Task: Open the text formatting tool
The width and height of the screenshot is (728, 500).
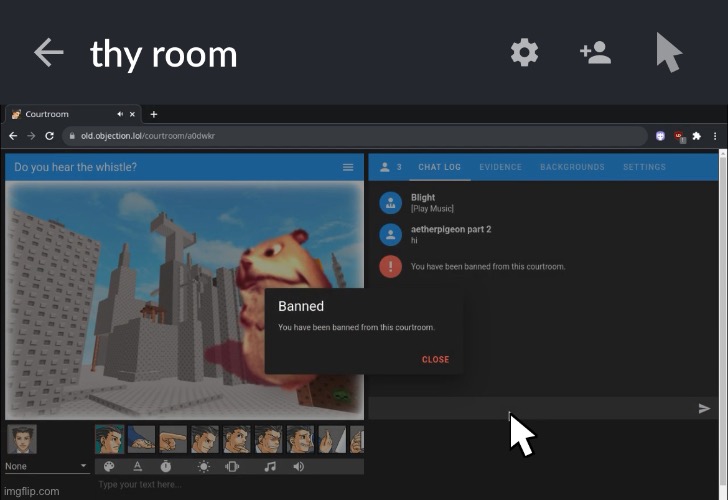Action: point(137,467)
